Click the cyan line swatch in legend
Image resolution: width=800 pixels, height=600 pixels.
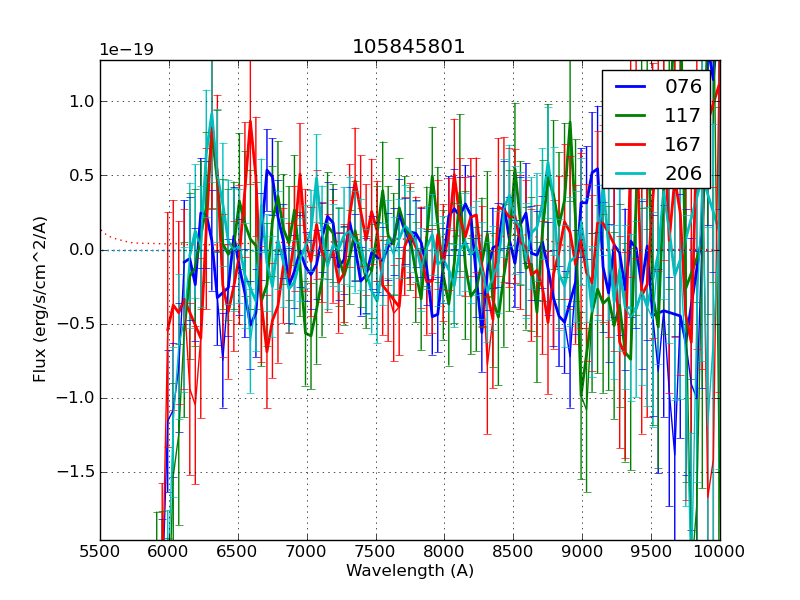[630, 174]
